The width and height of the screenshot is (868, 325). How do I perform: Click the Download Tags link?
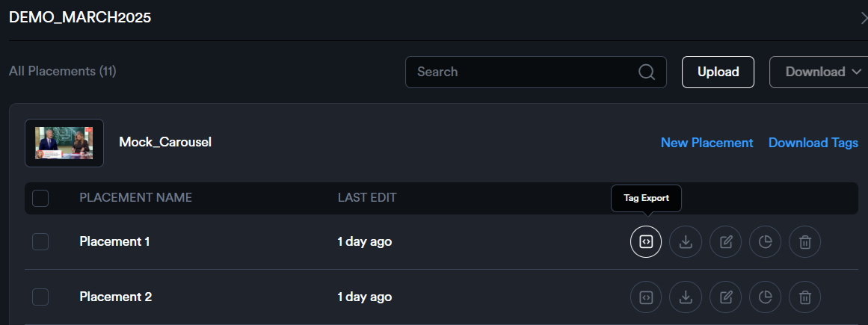[x=813, y=143]
